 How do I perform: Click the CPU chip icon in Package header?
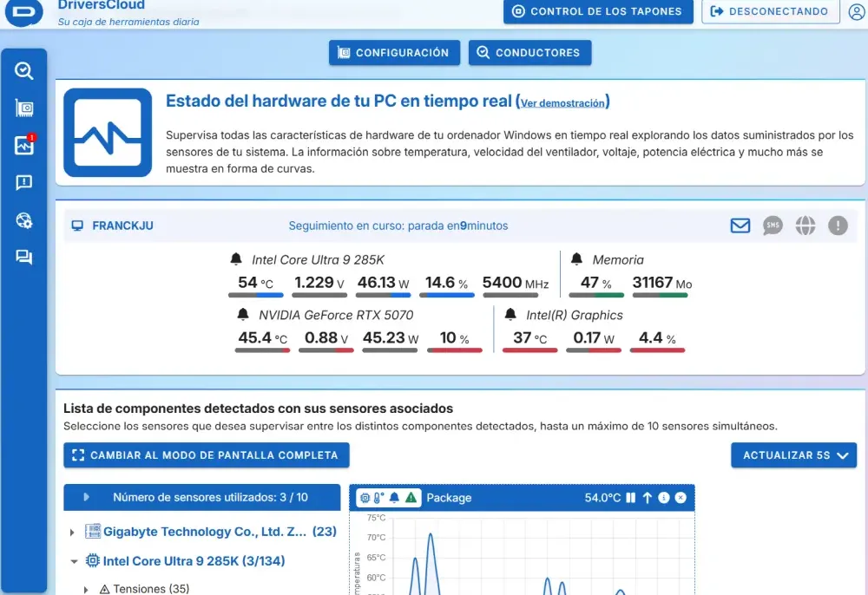pos(365,498)
